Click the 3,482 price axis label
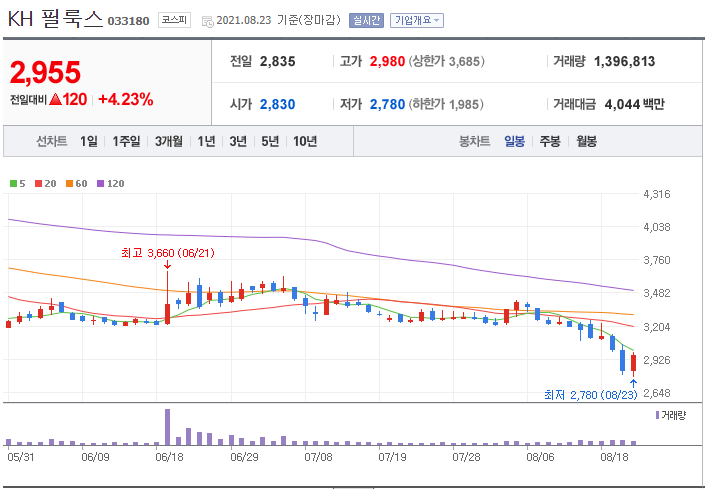 (657, 293)
